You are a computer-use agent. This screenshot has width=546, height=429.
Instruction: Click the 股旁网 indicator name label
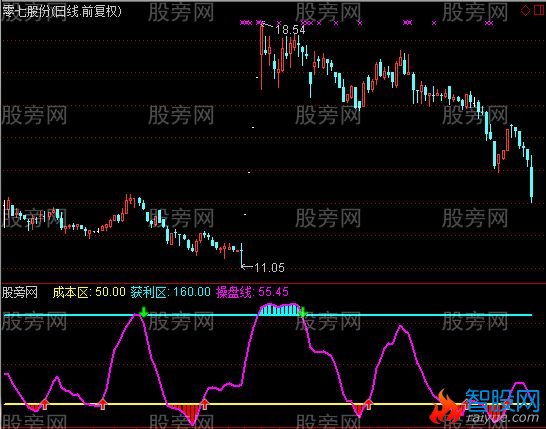tap(20, 292)
